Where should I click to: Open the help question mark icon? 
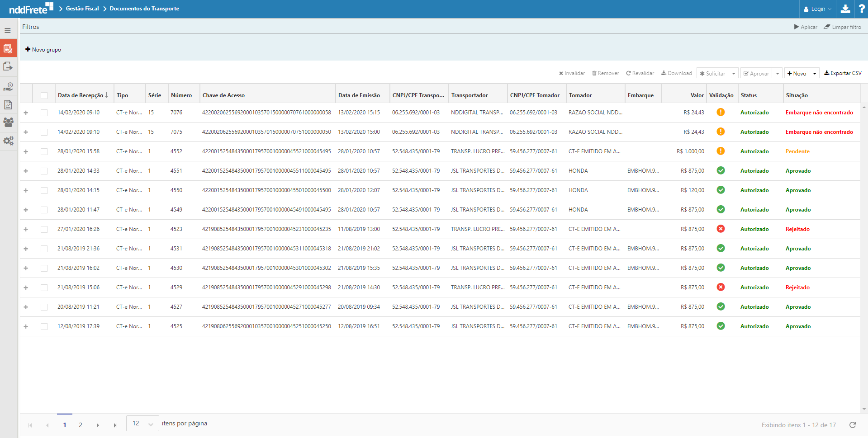pyautogui.click(x=861, y=9)
